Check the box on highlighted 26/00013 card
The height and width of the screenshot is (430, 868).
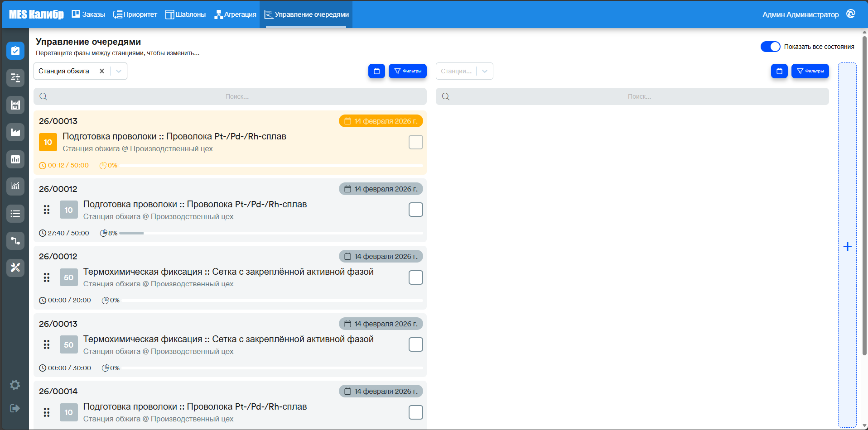pos(415,142)
